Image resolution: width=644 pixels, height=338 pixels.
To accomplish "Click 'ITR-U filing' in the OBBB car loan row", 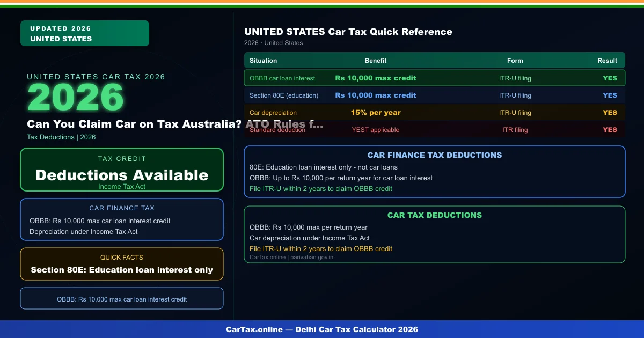I will coord(515,78).
